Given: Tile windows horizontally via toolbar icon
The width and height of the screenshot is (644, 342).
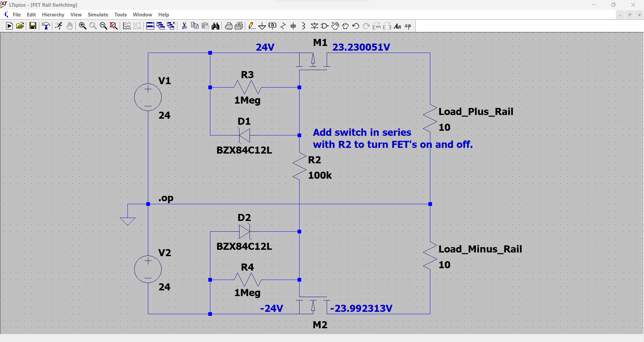Looking at the screenshot, I should coord(150,26).
